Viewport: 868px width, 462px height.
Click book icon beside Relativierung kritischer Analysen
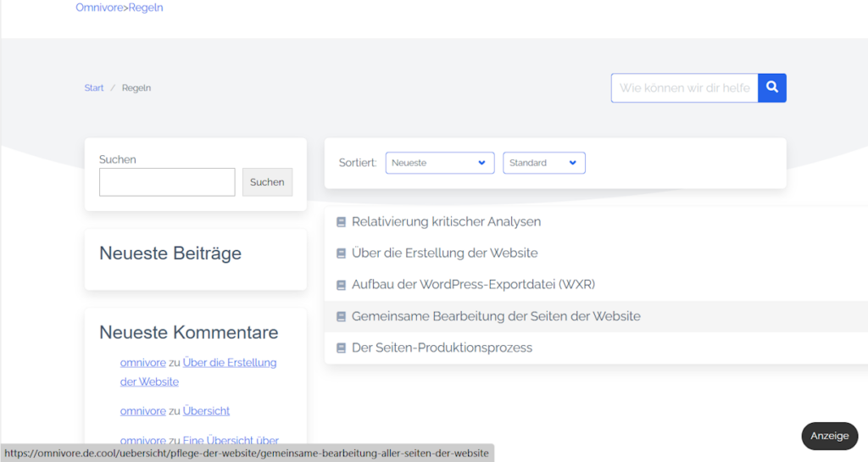(342, 222)
